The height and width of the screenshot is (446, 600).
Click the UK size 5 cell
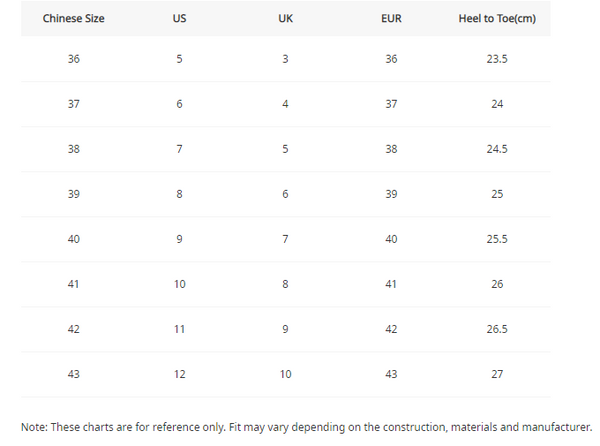285,149
